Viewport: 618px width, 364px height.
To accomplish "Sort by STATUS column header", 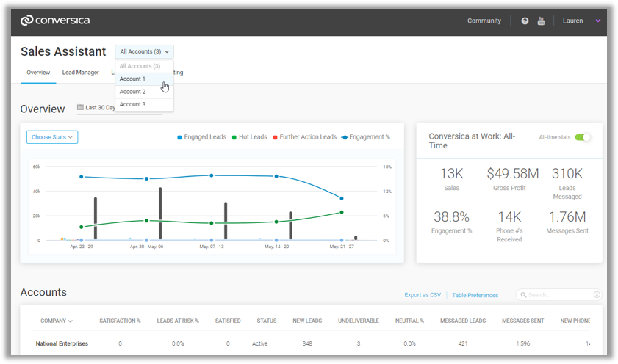I will point(267,321).
